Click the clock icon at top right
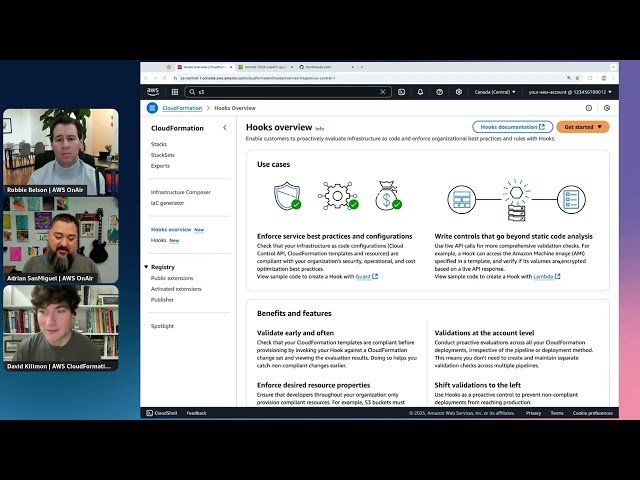640x480 pixels. click(607, 108)
